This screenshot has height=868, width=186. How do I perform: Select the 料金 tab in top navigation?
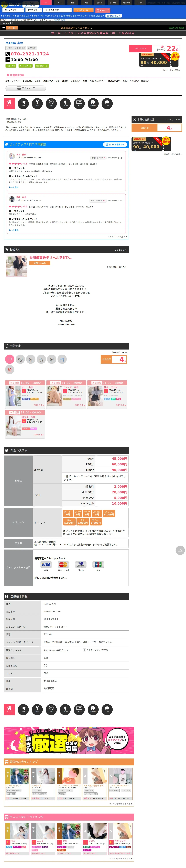click(73, 3)
